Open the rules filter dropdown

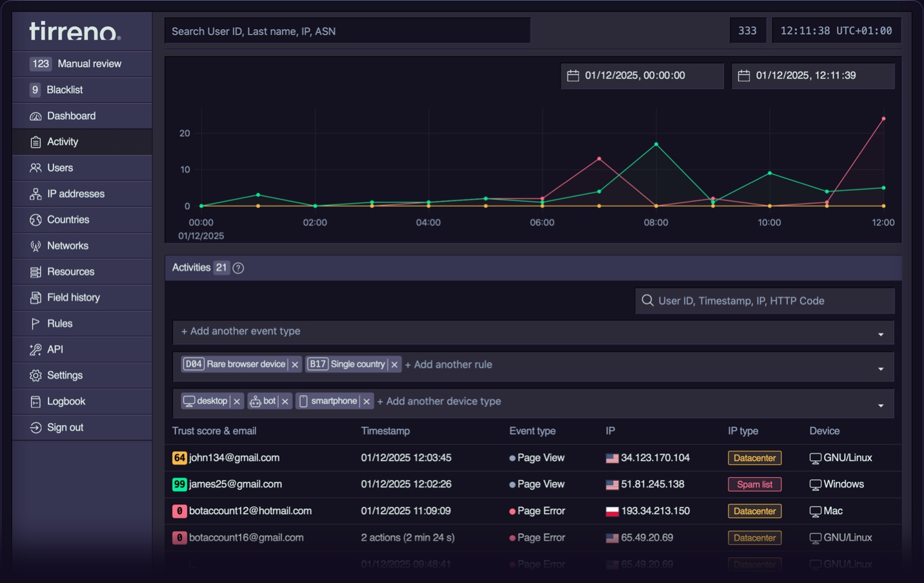click(x=880, y=368)
